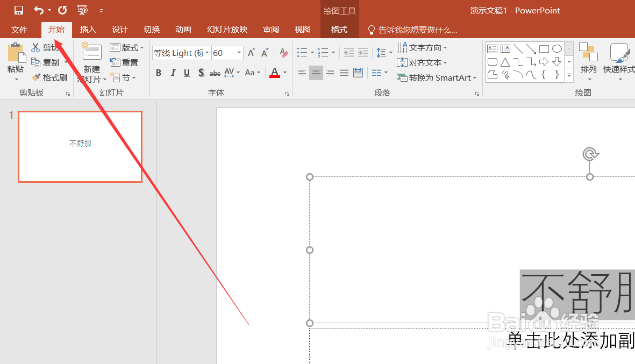Image resolution: width=635 pixels, height=364 pixels.
Task: Select the oval shape in gallery
Action: pos(557,49)
